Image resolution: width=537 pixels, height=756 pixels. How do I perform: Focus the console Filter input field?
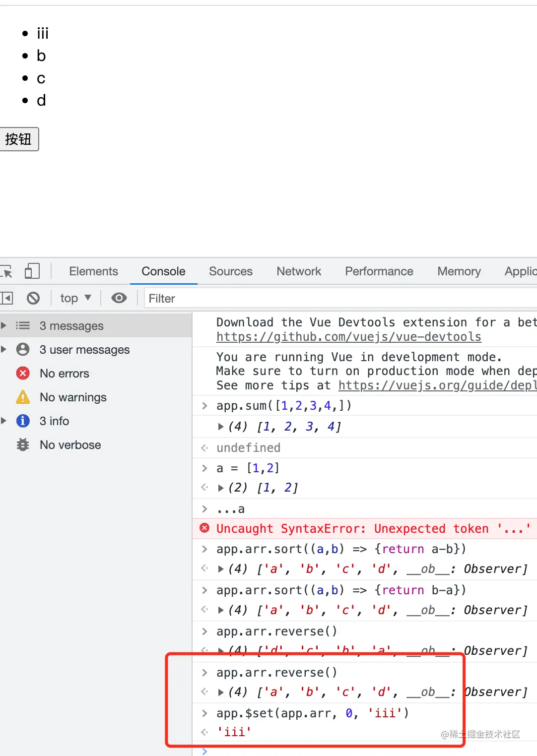(340, 298)
